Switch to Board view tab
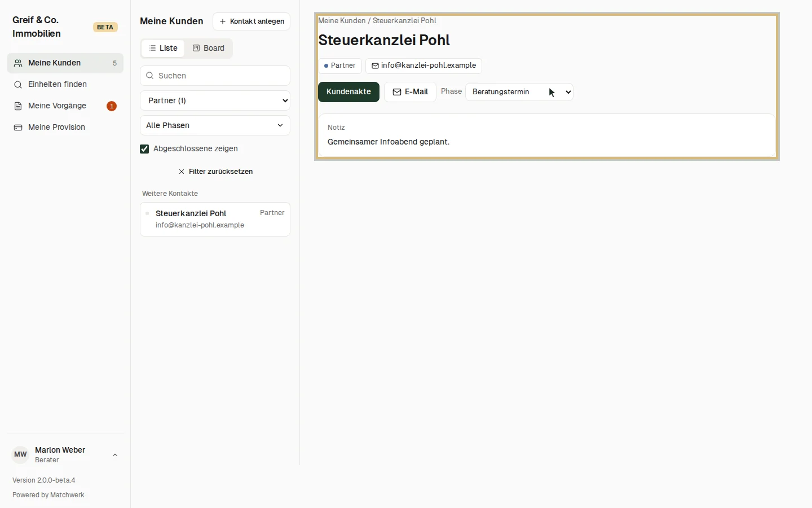812x508 pixels. (209, 49)
